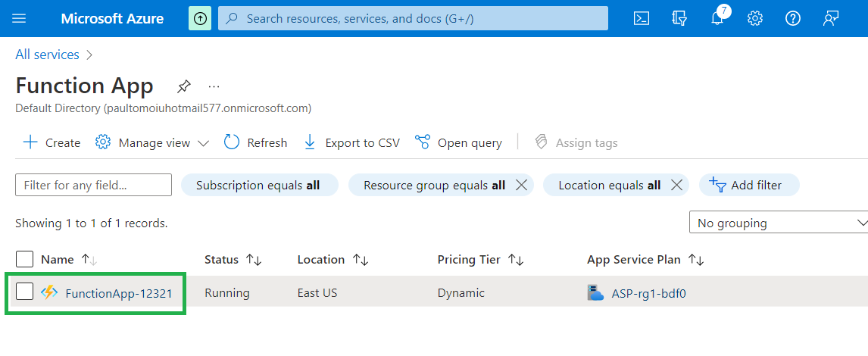Click the East US location cell

[x=317, y=293]
